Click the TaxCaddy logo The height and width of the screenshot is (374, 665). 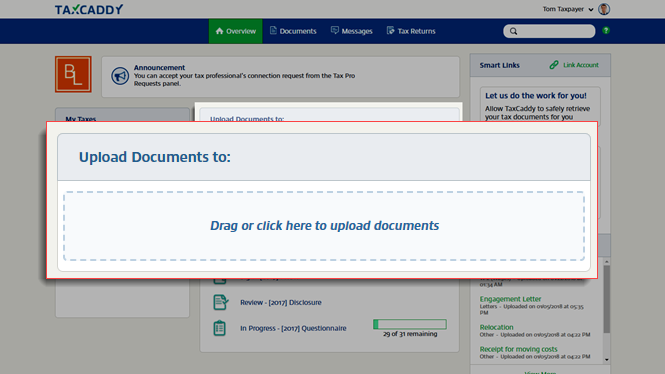click(x=89, y=9)
